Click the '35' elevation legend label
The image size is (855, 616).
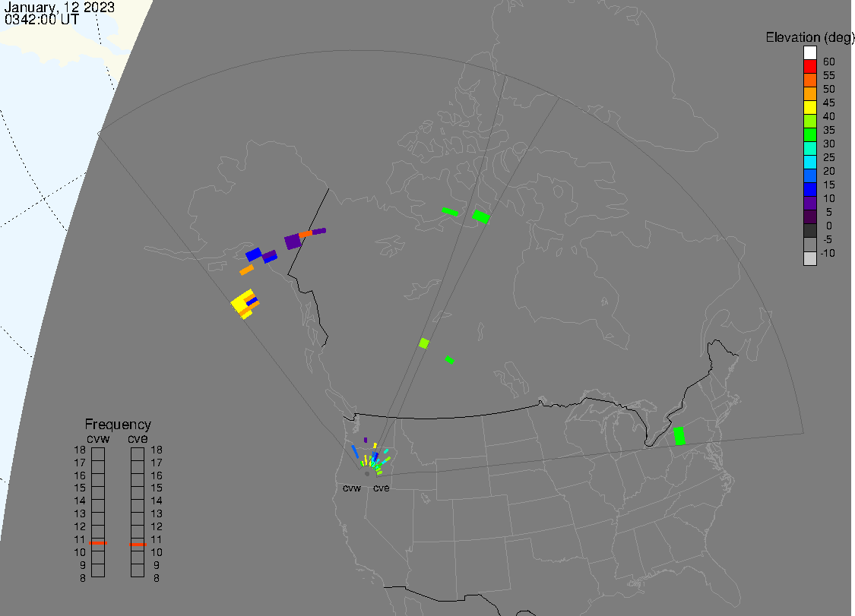(829, 131)
